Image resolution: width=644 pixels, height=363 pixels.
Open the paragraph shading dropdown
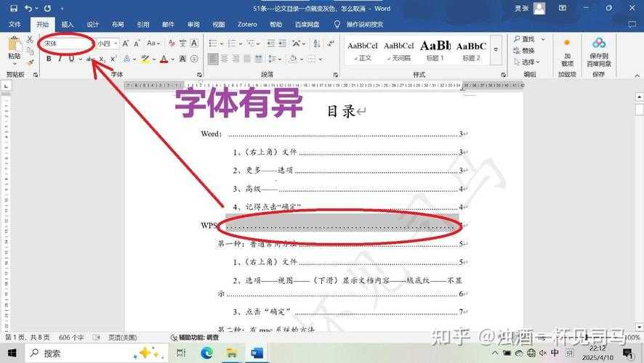302,60
